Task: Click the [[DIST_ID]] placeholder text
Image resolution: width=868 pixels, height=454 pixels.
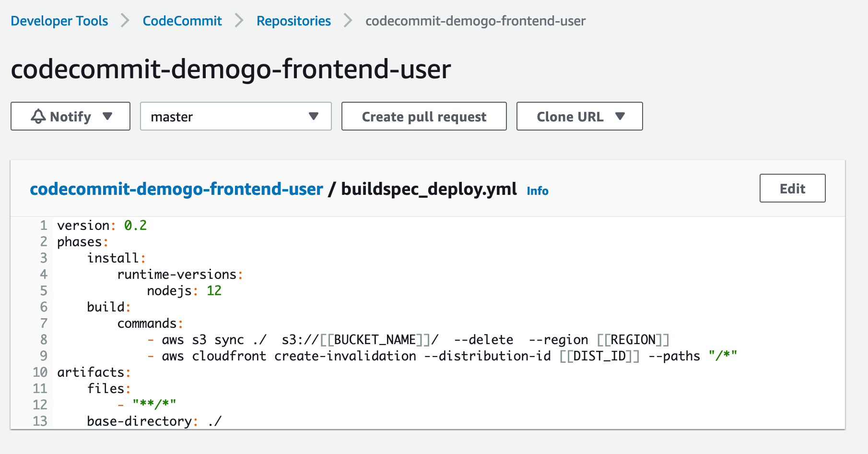Action: (599, 356)
